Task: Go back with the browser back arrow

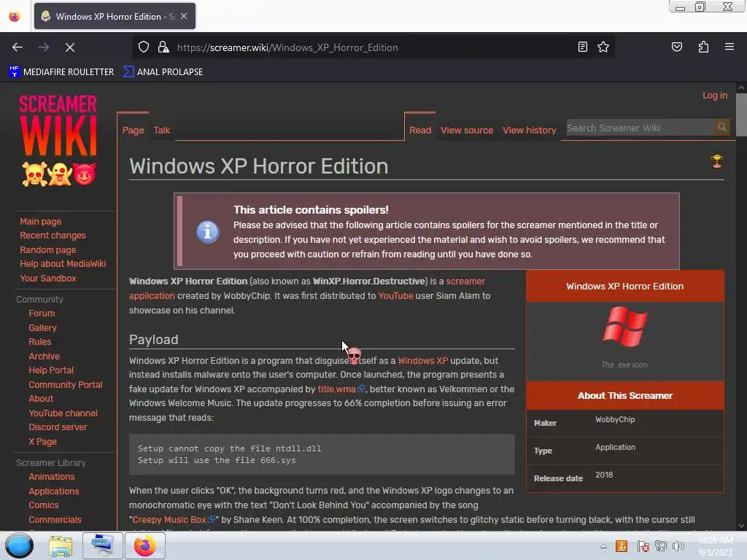Action: tap(18, 47)
